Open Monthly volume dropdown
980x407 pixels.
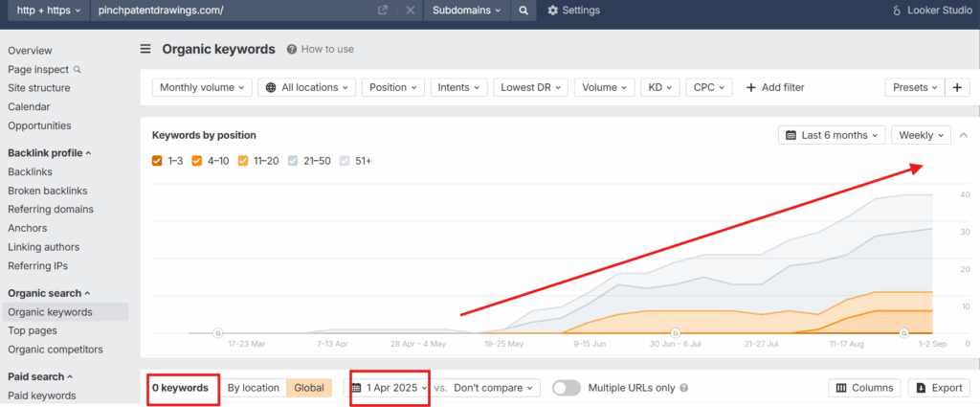click(202, 87)
